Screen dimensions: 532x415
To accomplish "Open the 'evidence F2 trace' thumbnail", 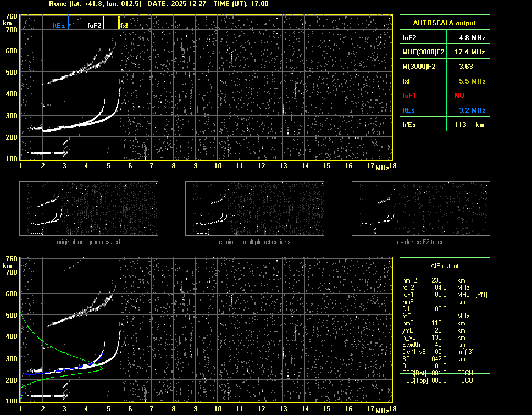I will [420, 209].
